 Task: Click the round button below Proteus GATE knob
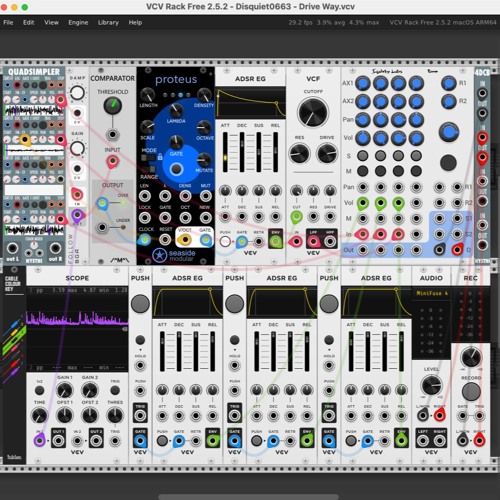click(x=176, y=169)
